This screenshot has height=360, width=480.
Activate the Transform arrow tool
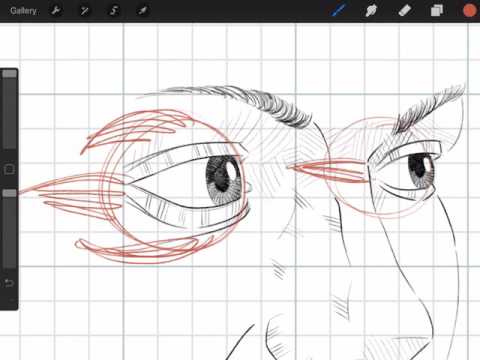142,11
